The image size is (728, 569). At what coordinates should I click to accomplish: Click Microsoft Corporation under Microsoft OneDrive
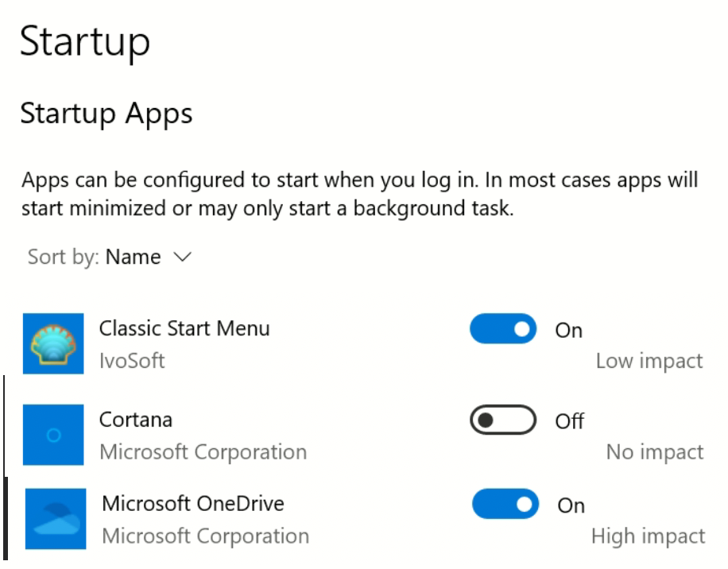(205, 536)
